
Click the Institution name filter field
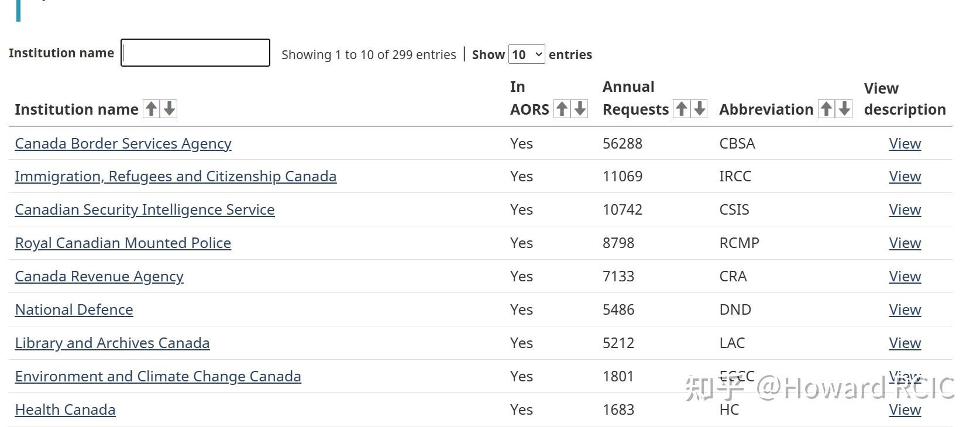click(x=195, y=53)
